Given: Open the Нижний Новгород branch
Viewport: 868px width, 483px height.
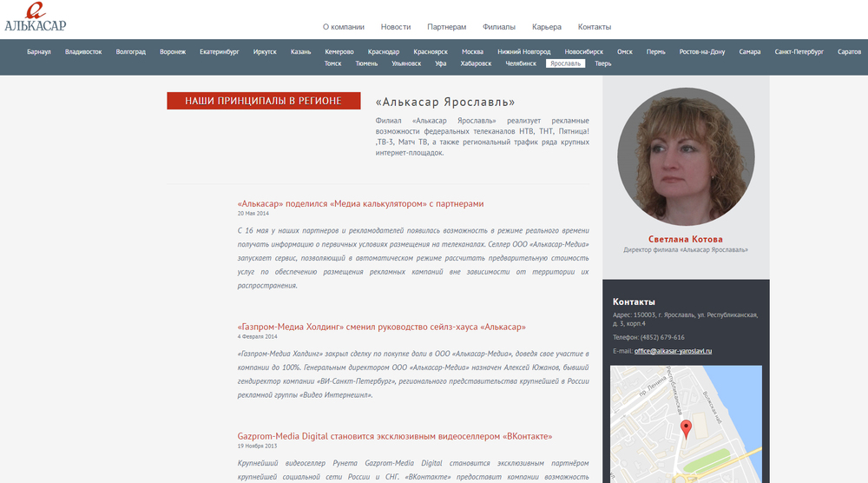Looking at the screenshot, I should coord(523,51).
